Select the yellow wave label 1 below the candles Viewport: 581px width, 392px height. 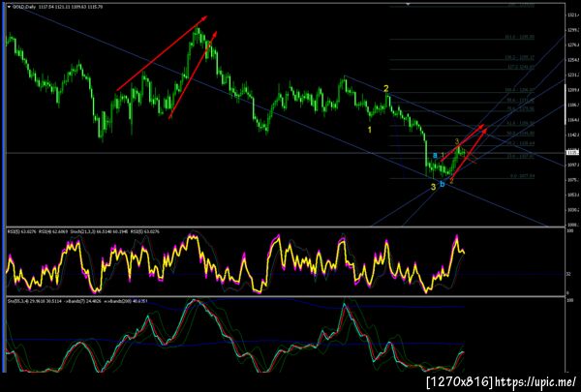370,130
